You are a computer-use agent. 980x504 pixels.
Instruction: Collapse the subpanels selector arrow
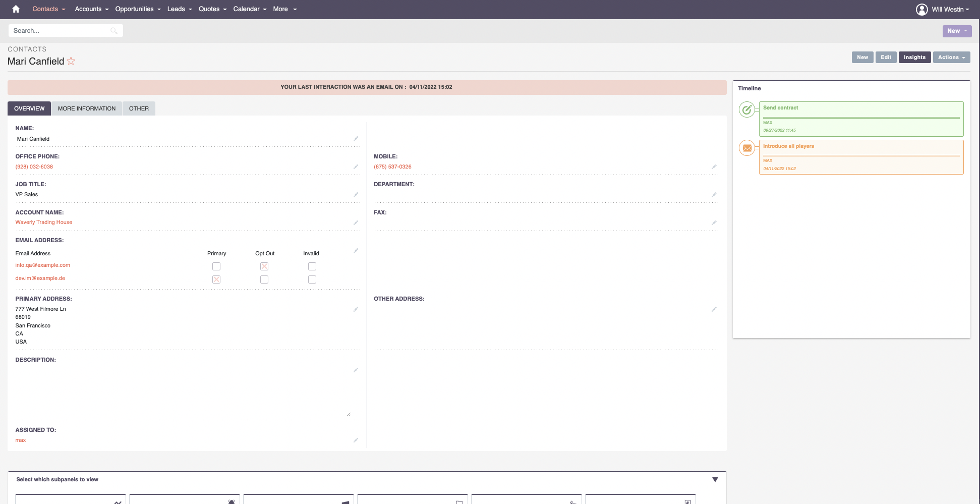pos(715,480)
